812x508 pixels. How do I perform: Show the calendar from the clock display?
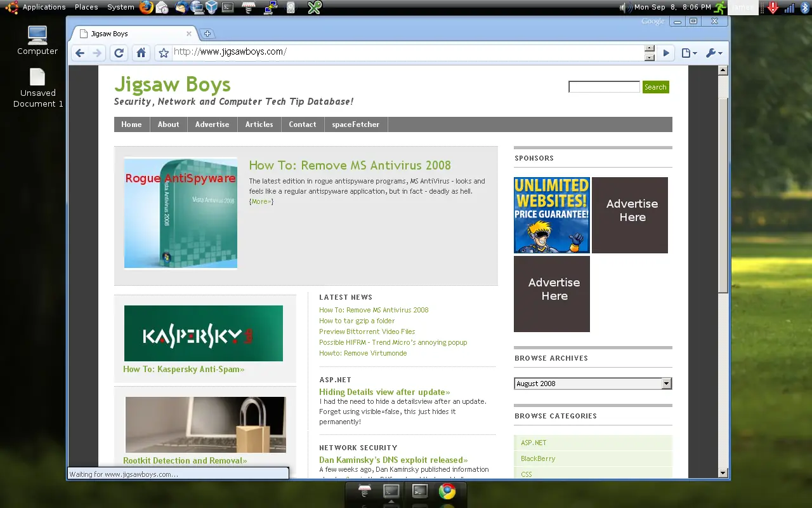(672, 8)
